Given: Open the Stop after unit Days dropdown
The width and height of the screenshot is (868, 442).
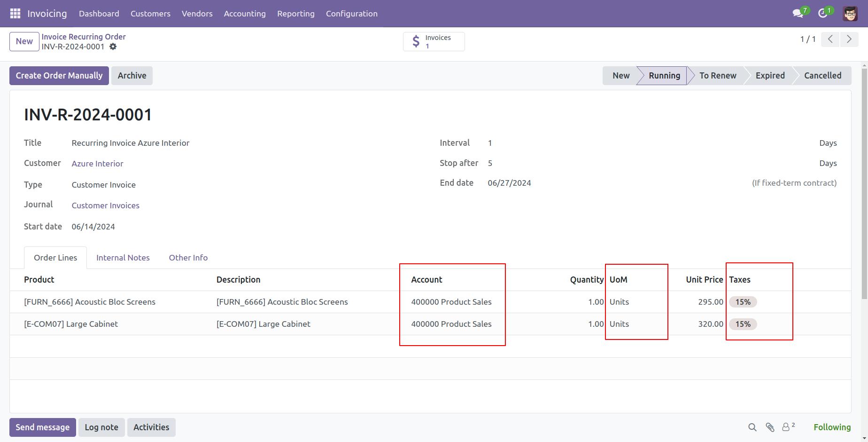Looking at the screenshot, I should [x=828, y=163].
